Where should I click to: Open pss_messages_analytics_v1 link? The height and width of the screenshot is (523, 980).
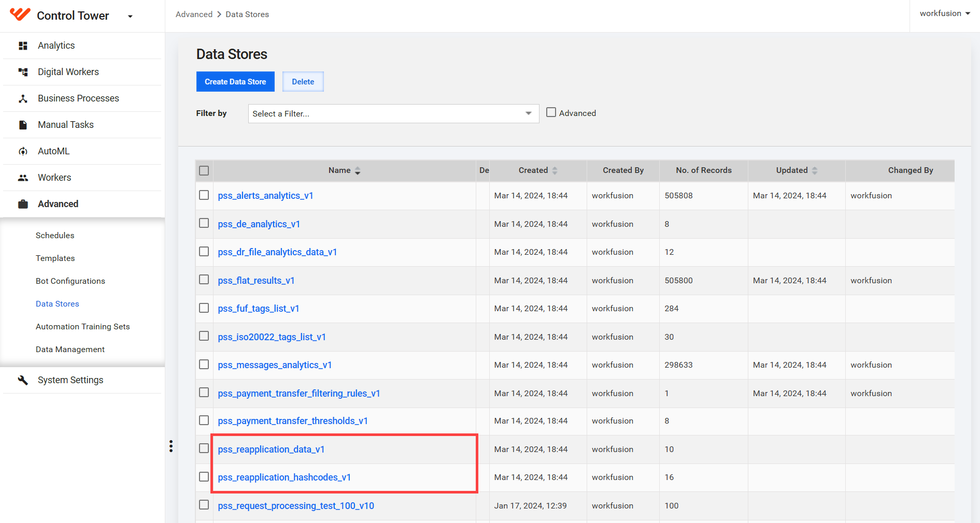coord(275,365)
